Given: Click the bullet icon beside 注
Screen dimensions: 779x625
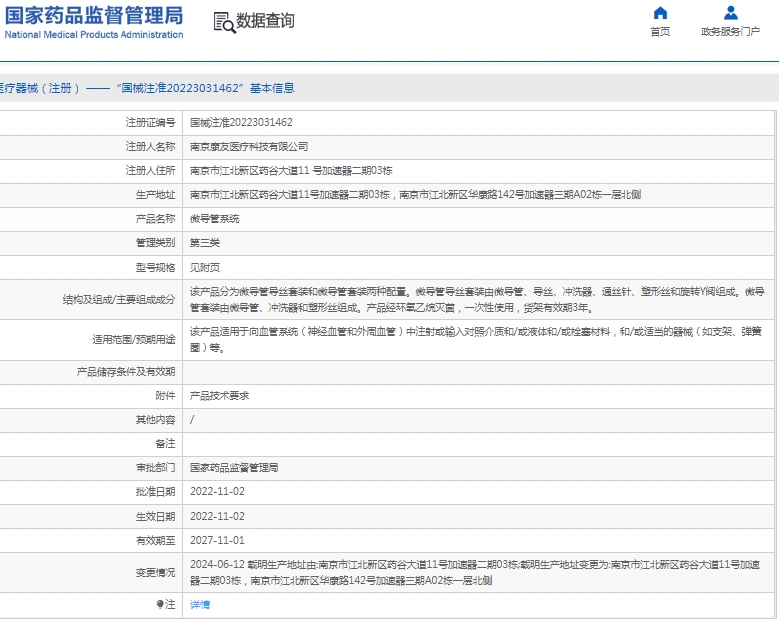Looking at the screenshot, I should [x=159, y=604].
